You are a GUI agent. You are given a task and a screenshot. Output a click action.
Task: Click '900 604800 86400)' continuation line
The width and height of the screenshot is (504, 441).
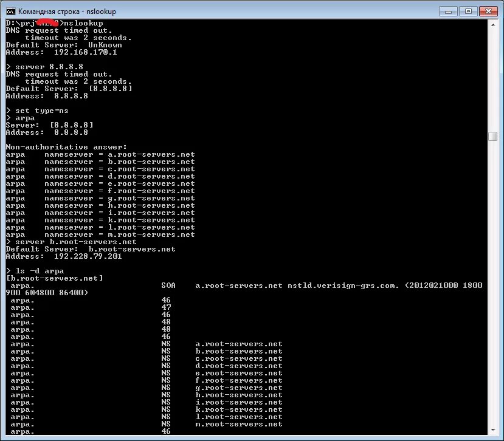[x=47, y=293]
